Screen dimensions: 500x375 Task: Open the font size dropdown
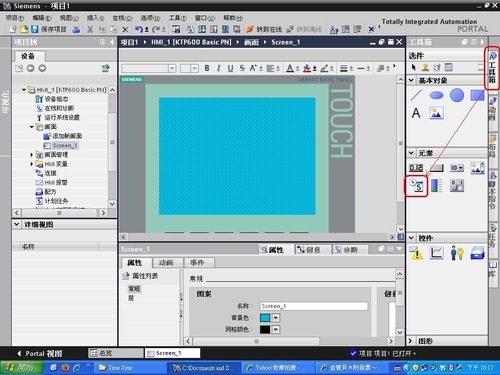[195, 68]
